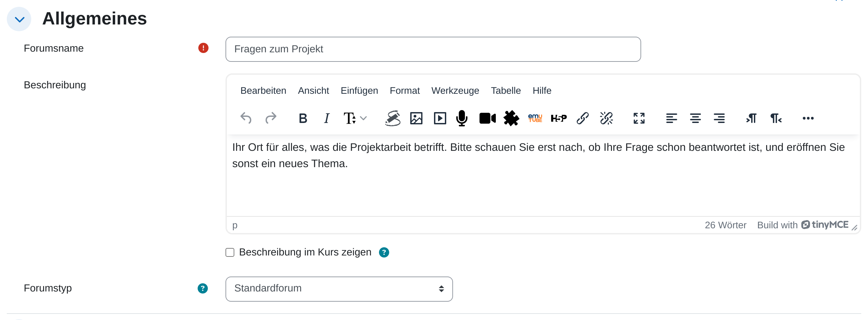868x320 pixels.
Task: Enable 'Beschreibung im Kurs zeigen' checkbox
Action: click(230, 252)
